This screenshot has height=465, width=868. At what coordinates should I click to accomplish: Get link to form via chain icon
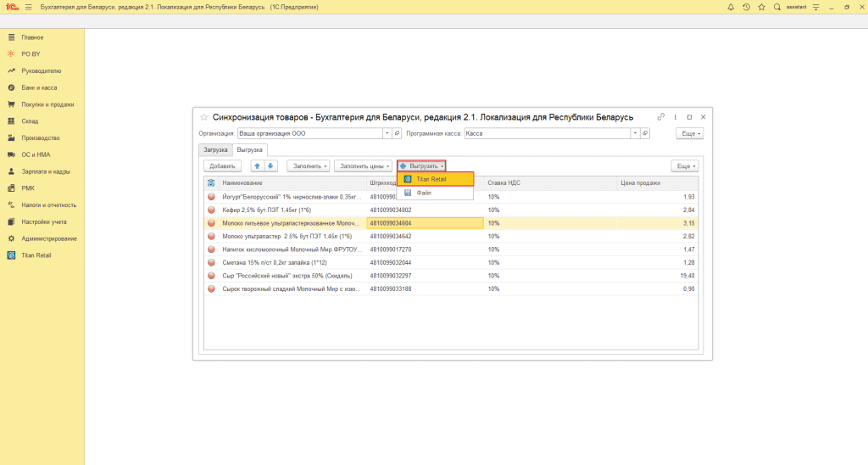point(661,117)
